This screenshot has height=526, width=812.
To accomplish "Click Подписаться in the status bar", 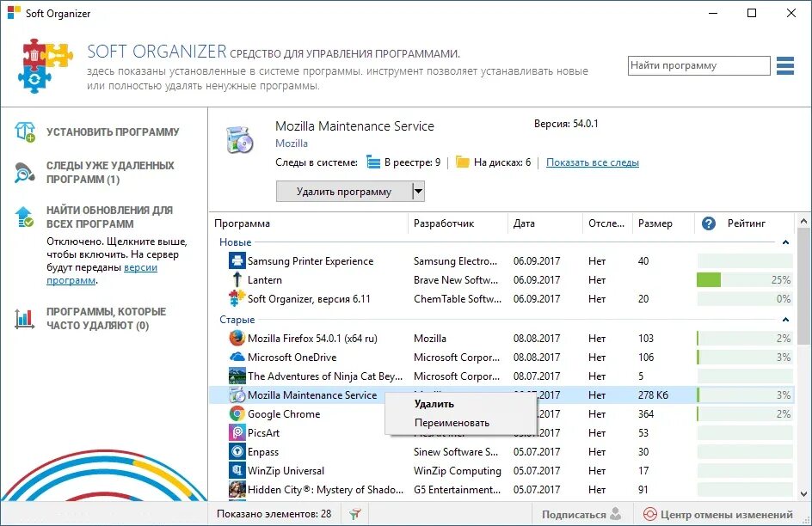I will pos(574,515).
